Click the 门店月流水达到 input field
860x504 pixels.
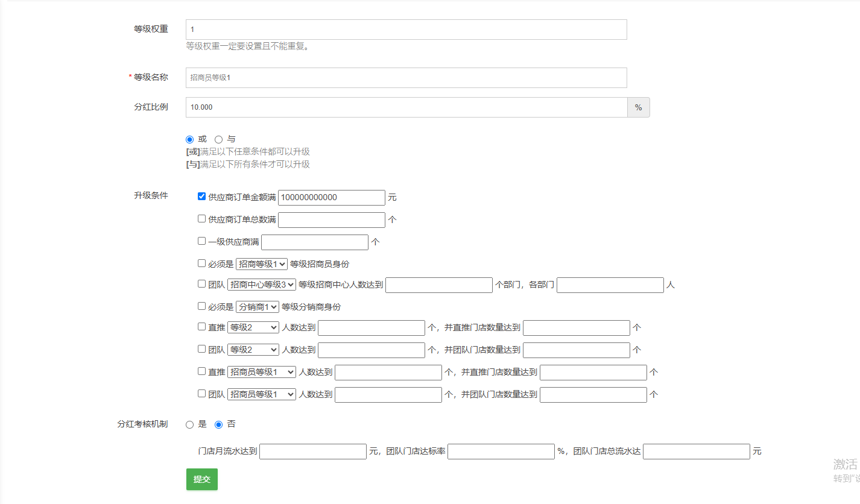[x=313, y=452]
